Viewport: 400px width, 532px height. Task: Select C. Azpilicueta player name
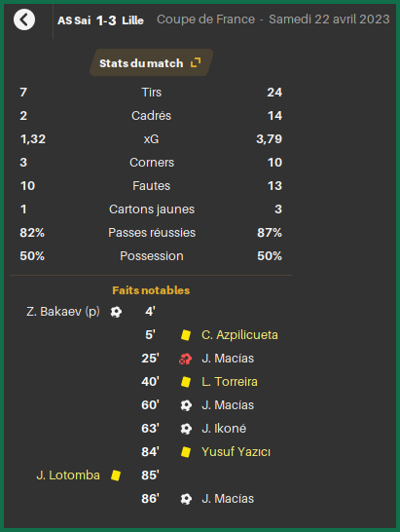[239, 335]
